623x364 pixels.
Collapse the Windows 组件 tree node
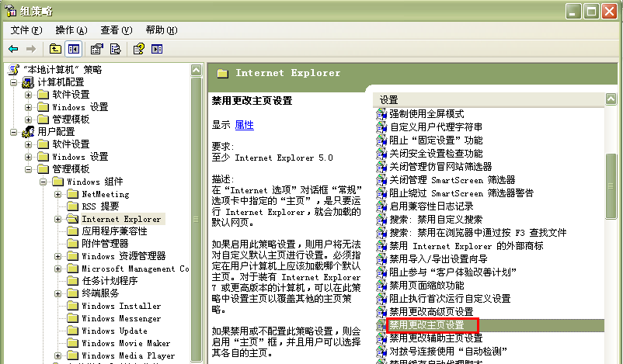(43, 182)
